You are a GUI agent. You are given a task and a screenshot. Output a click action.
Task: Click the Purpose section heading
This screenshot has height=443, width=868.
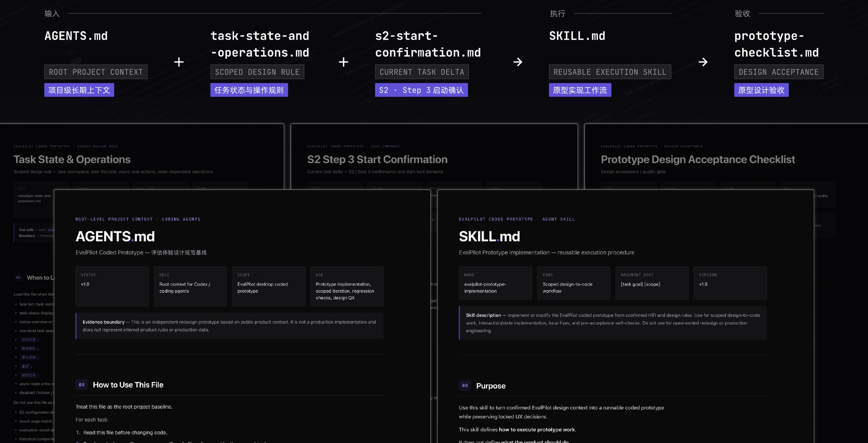click(491, 386)
